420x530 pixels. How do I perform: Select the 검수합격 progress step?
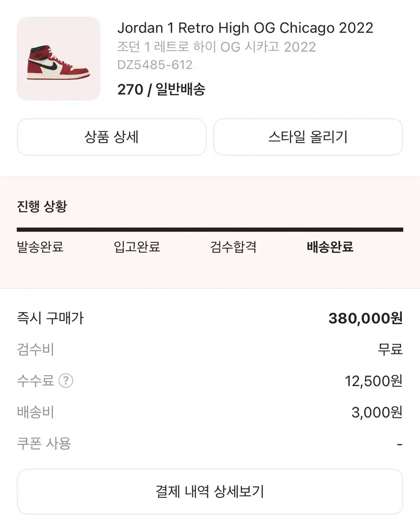[x=233, y=247]
